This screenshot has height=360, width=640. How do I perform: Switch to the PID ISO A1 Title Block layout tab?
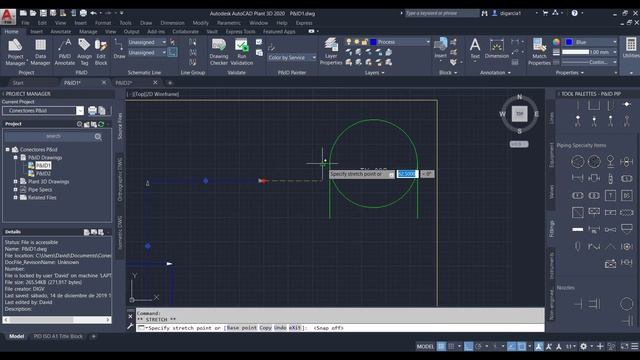click(x=58, y=336)
